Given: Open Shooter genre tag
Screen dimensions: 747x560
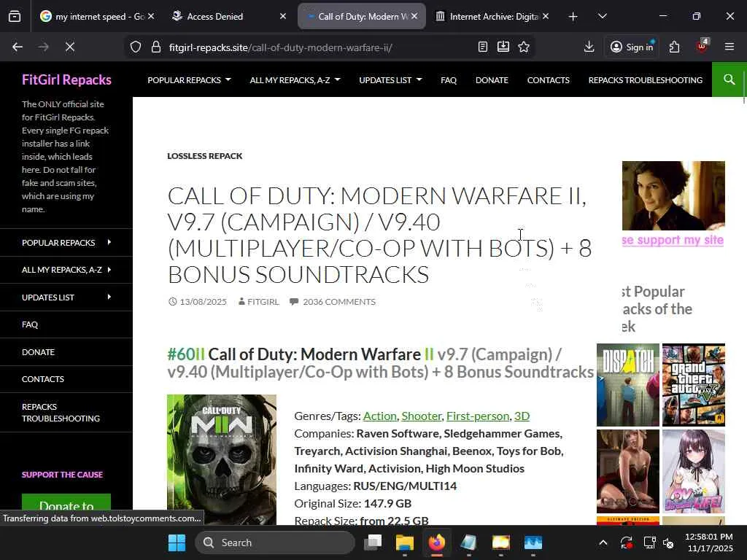Looking at the screenshot, I should pos(422,416).
